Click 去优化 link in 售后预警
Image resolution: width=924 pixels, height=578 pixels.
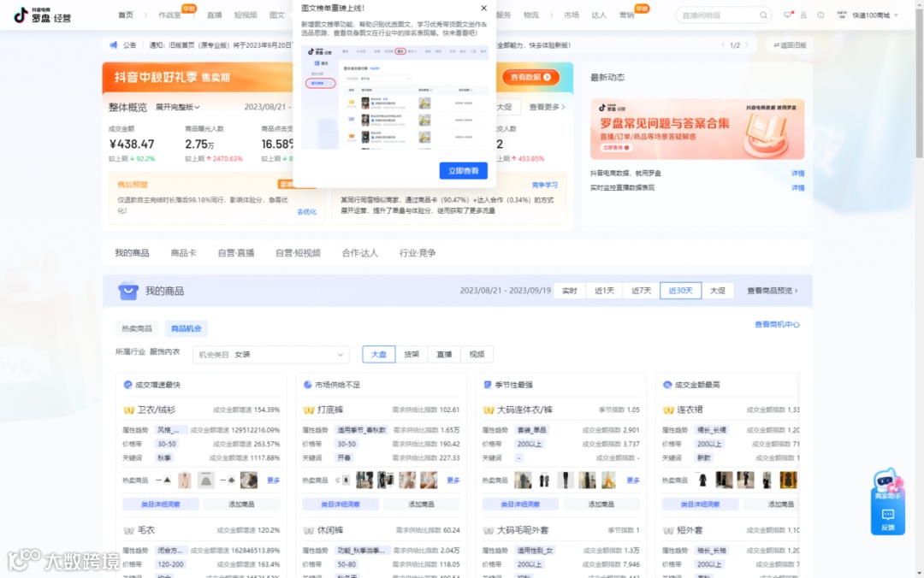[306, 212]
